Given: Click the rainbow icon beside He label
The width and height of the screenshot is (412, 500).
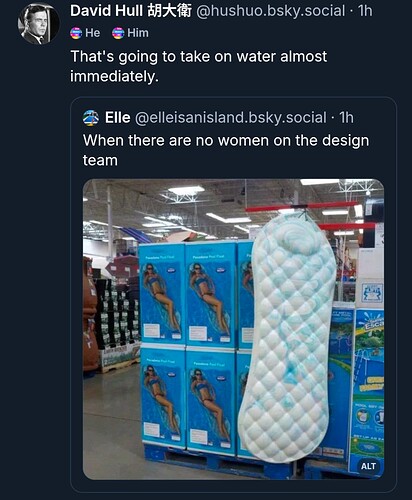Looking at the screenshot, I should pos(76,33).
